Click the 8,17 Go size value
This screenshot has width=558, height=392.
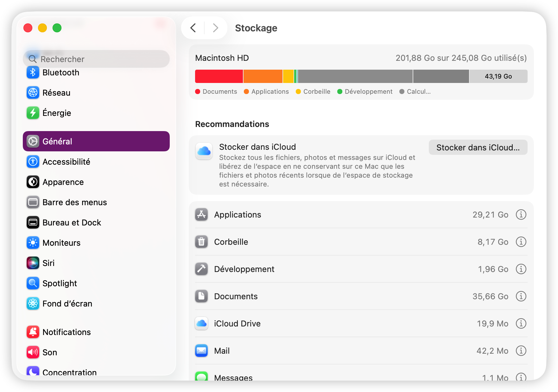click(x=493, y=242)
